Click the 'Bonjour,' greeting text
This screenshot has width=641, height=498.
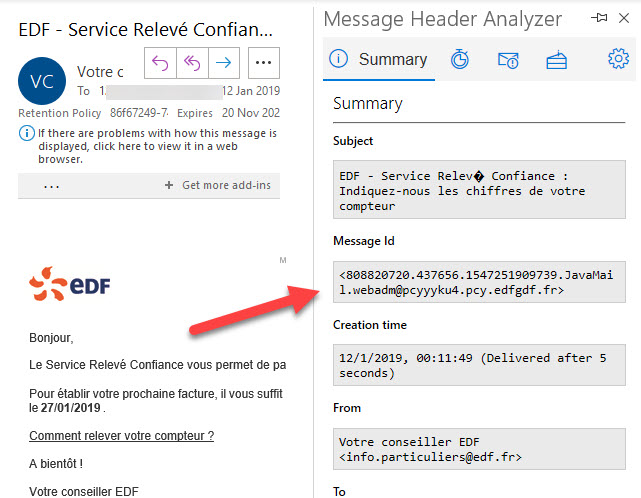52,338
